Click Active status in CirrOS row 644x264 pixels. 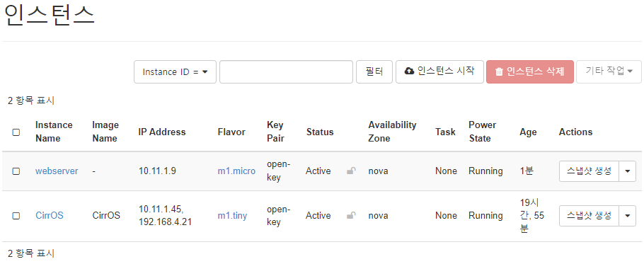pos(318,215)
